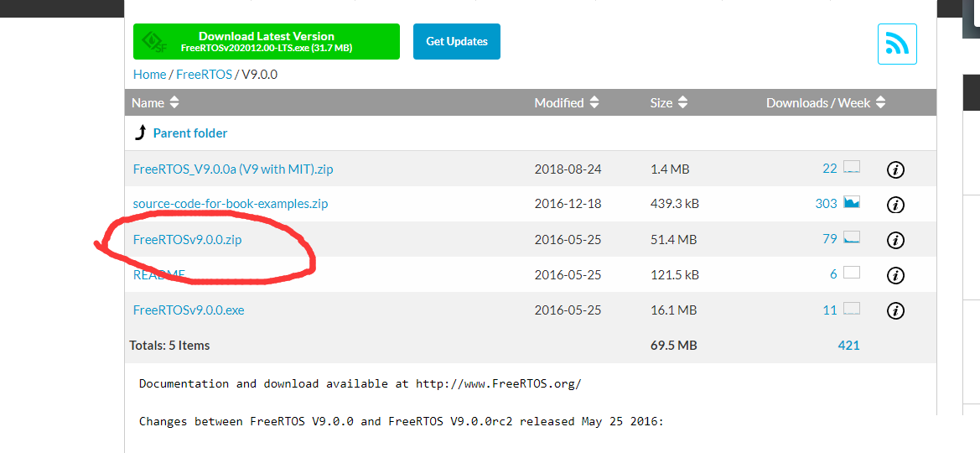Click downloads chart icon for source-code-for-book-examples.zip
Screen dimensions: 980x453
tap(852, 203)
